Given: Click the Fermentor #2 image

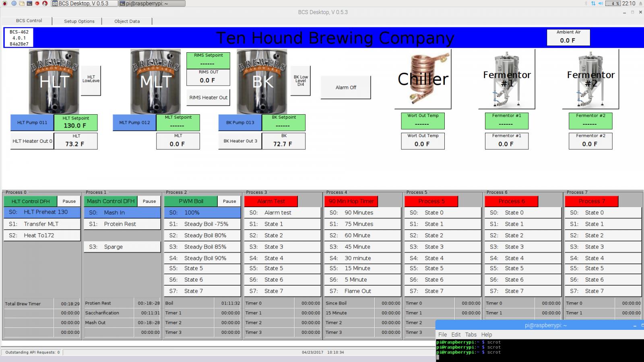Looking at the screenshot, I should [590, 79].
